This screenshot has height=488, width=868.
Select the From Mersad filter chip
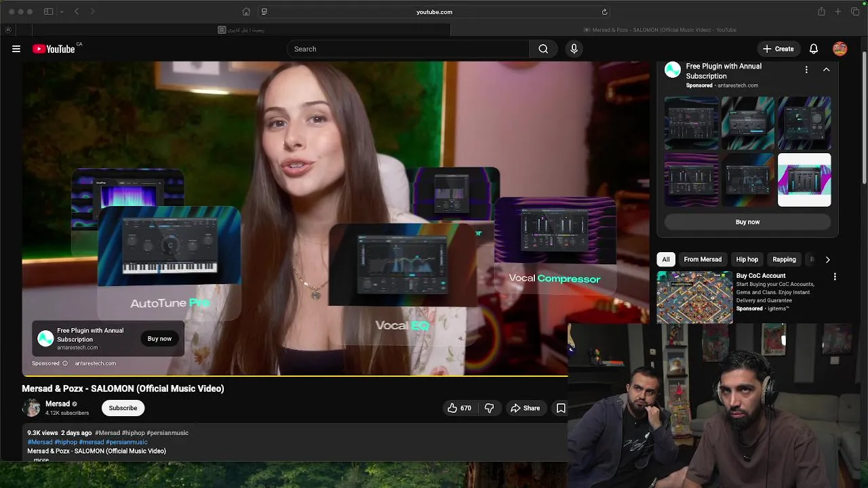point(703,260)
